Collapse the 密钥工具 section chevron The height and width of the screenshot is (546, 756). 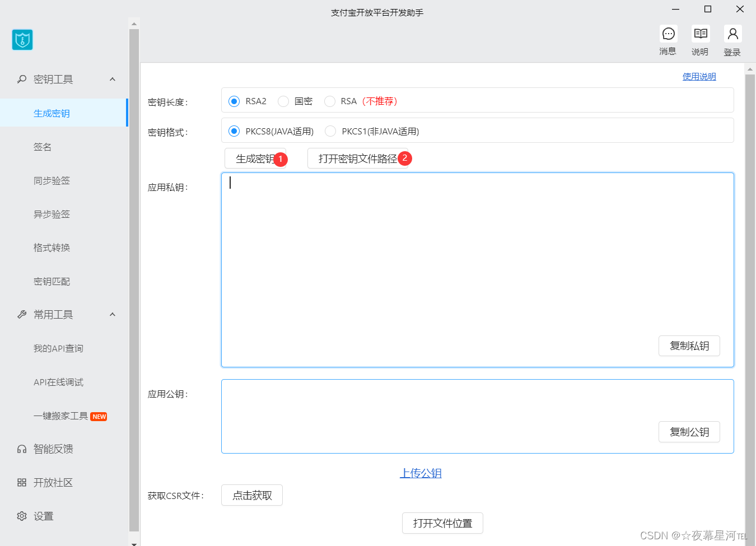[113, 80]
